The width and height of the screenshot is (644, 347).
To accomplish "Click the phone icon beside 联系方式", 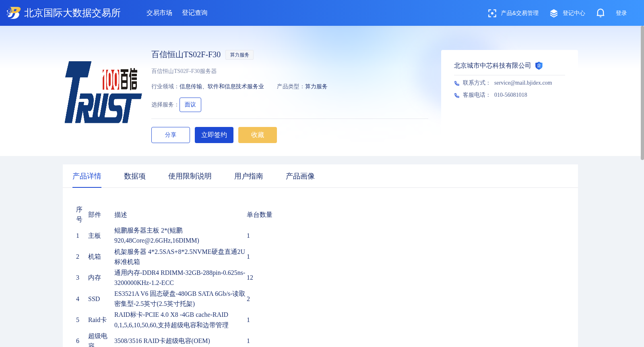I will point(457,83).
